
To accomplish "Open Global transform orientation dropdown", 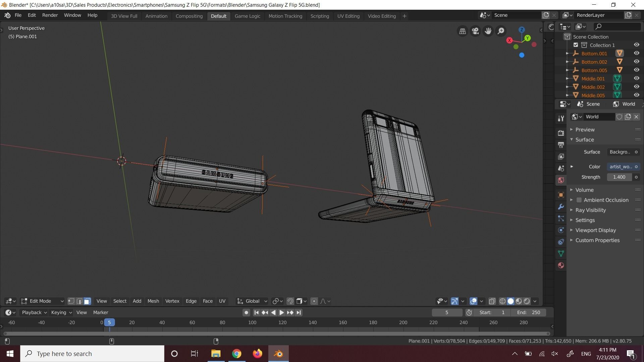I will pos(252,301).
